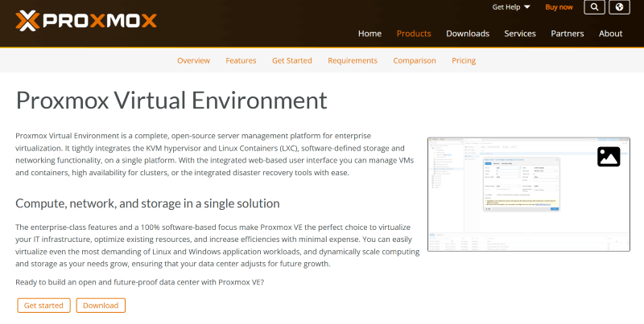644x324 pixels.
Task: Switch to the Comparison sub-navigation tab
Action: coord(414,60)
